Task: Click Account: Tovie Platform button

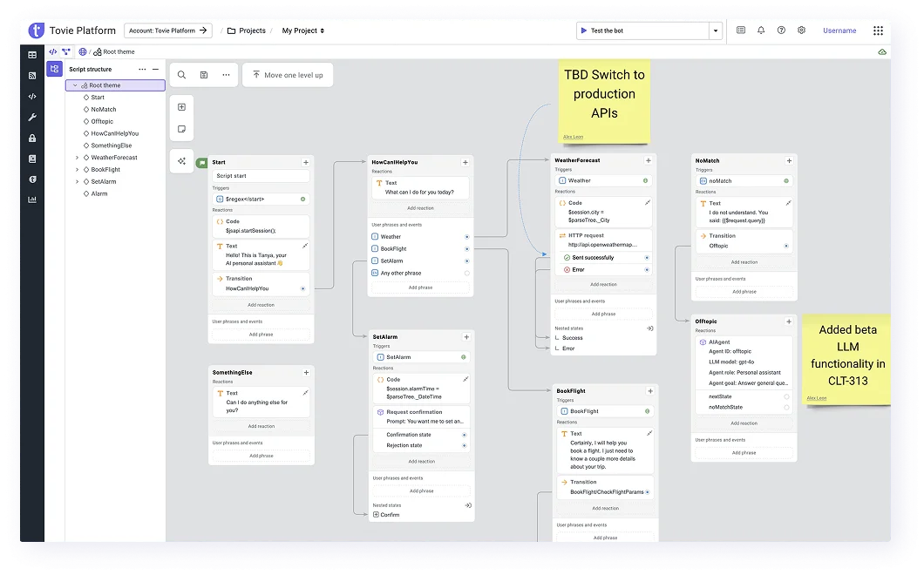Action: point(168,30)
